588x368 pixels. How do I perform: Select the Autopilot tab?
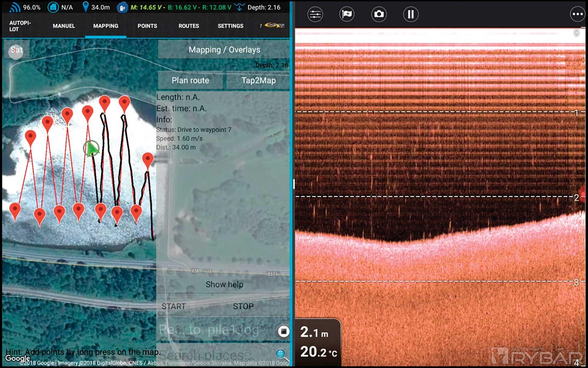click(x=20, y=26)
